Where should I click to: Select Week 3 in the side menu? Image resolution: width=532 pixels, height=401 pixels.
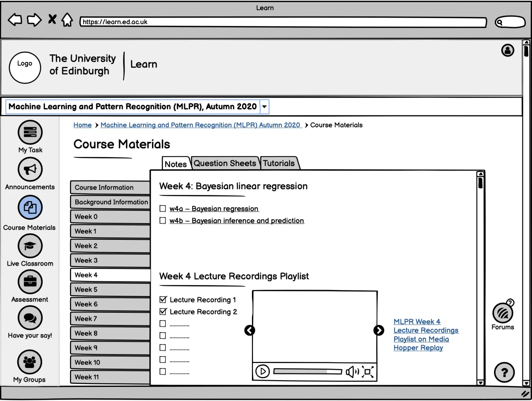[x=110, y=260]
